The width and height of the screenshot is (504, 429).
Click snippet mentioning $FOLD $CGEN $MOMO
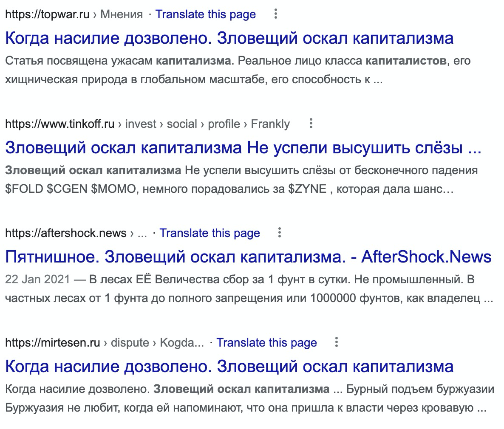241,180
